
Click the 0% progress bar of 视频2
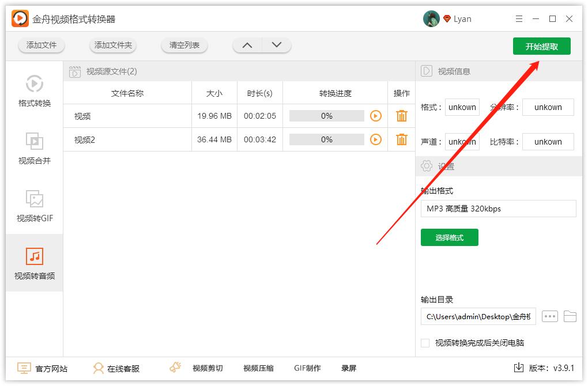327,139
